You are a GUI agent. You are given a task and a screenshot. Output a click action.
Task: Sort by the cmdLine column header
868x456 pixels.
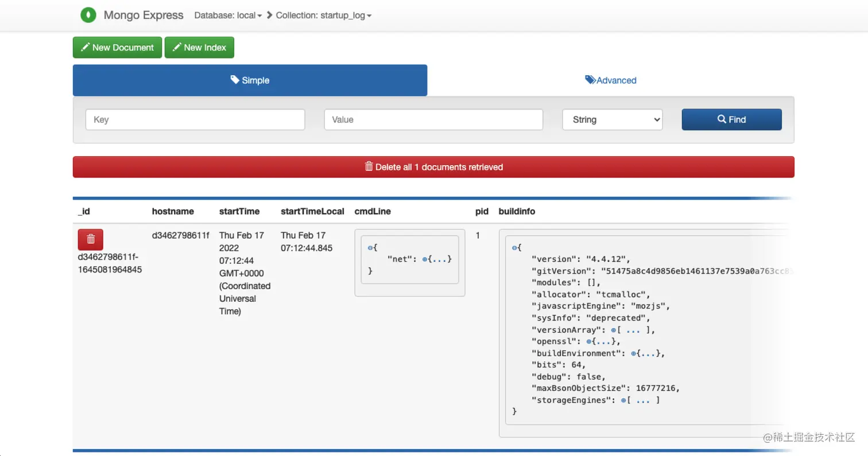click(x=373, y=211)
